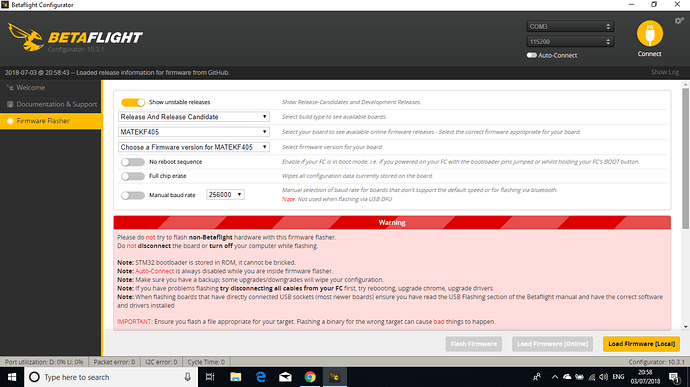This screenshot has height=387, width=690.
Task: Toggle the Auto-Connect switch
Action: 532,55
